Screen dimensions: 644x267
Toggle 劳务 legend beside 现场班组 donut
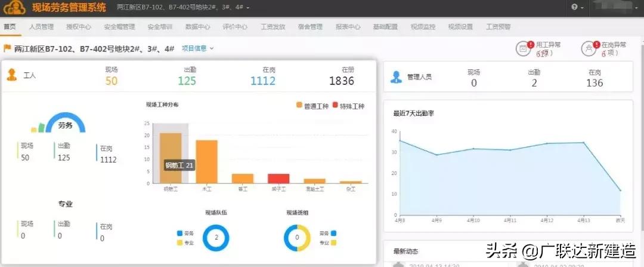pyautogui.click(x=328, y=234)
